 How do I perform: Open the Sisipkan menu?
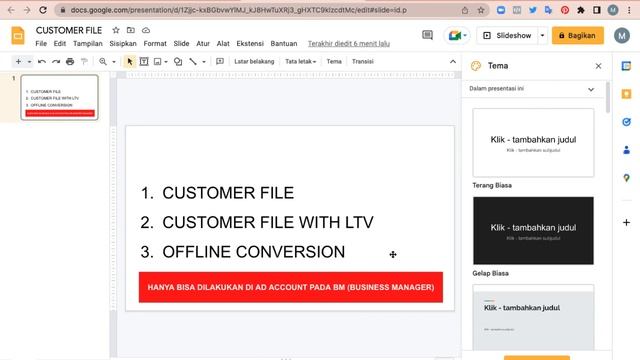coord(123,44)
